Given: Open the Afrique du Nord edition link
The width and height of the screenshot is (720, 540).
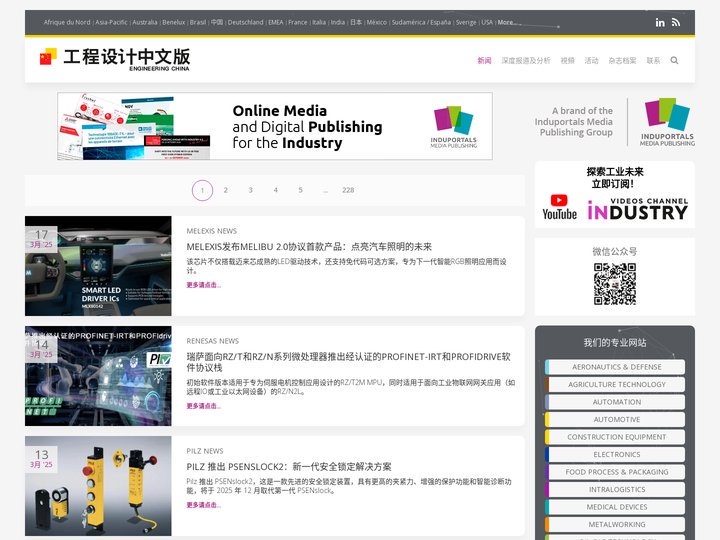Looking at the screenshot, I should click(x=67, y=22).
